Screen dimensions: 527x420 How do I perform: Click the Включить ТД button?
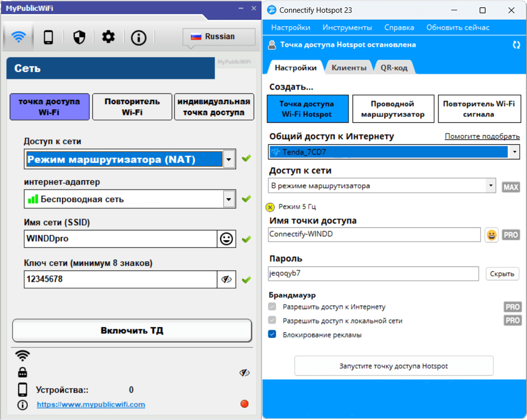(132, 331)
